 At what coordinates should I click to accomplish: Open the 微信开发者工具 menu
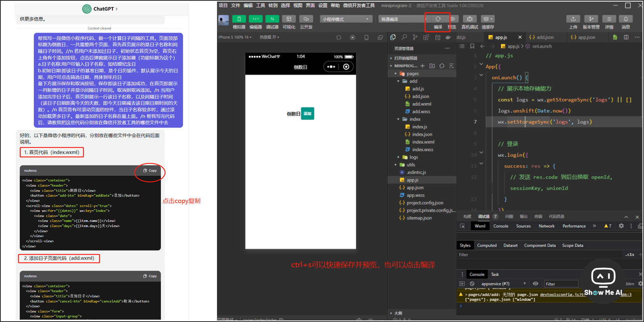359,5
